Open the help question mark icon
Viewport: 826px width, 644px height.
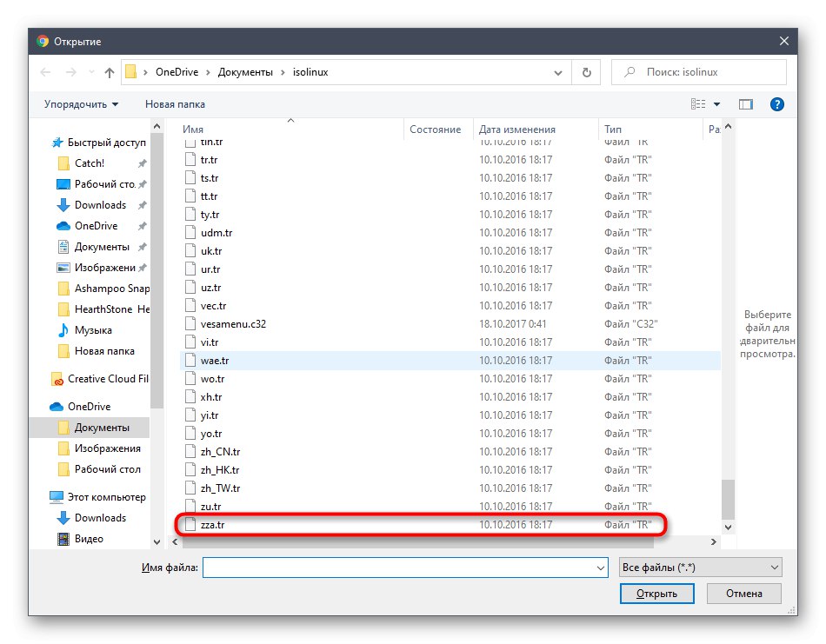click(776, 104)
